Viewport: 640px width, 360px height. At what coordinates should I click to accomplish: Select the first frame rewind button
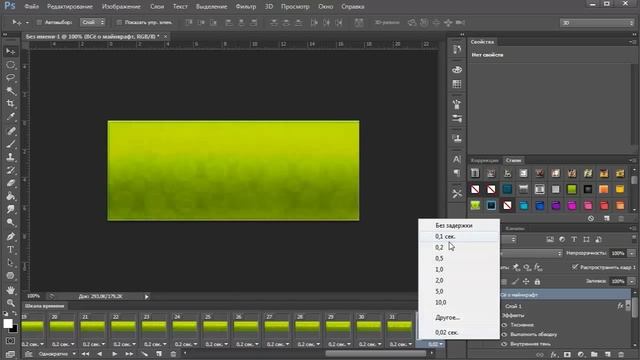pos(85,354)
